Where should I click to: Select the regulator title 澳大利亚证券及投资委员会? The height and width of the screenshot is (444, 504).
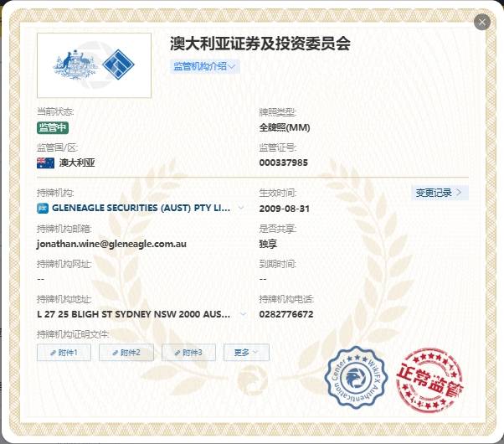coord(260,44)
